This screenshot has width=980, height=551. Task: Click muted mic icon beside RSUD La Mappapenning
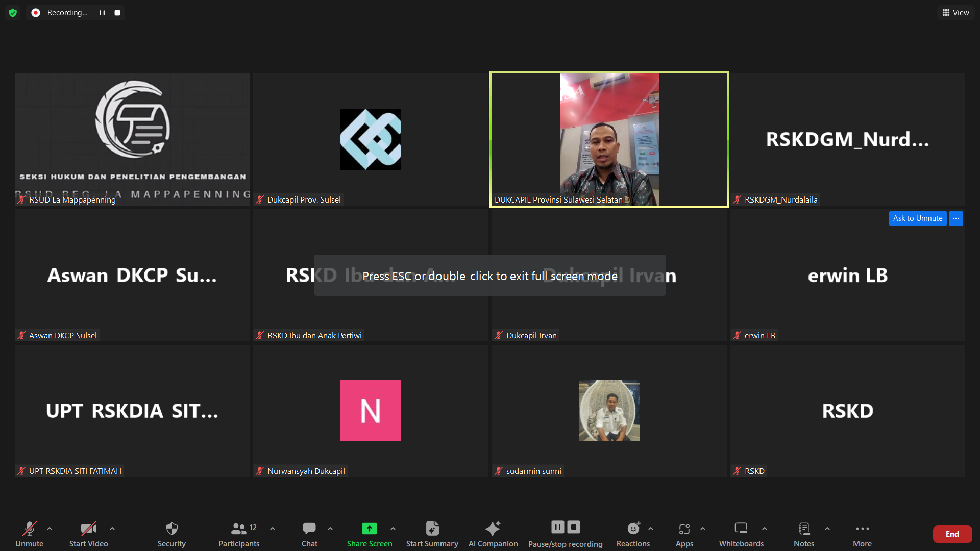point(21,200)
